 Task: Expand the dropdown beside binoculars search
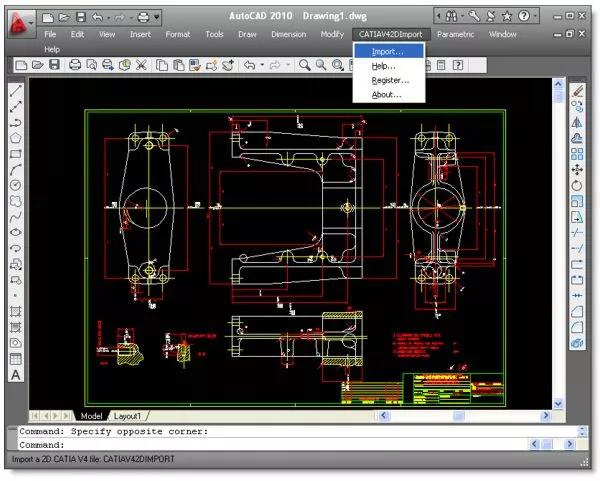(x=462, y=16)
